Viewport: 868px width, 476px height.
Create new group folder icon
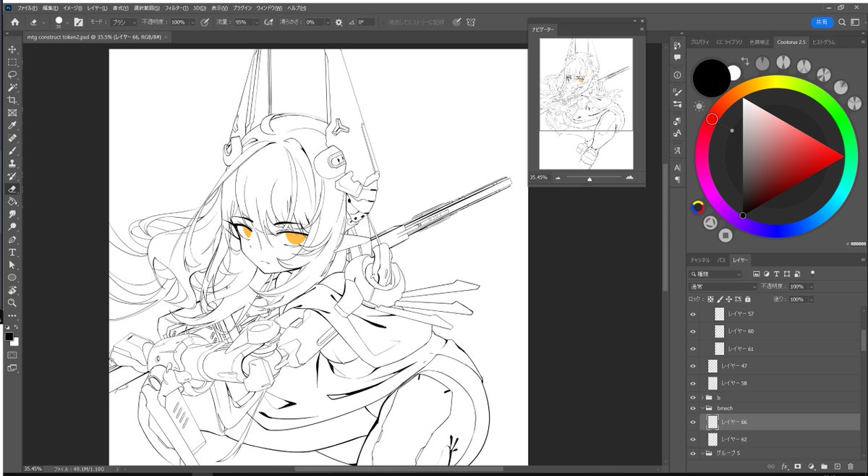824,467
